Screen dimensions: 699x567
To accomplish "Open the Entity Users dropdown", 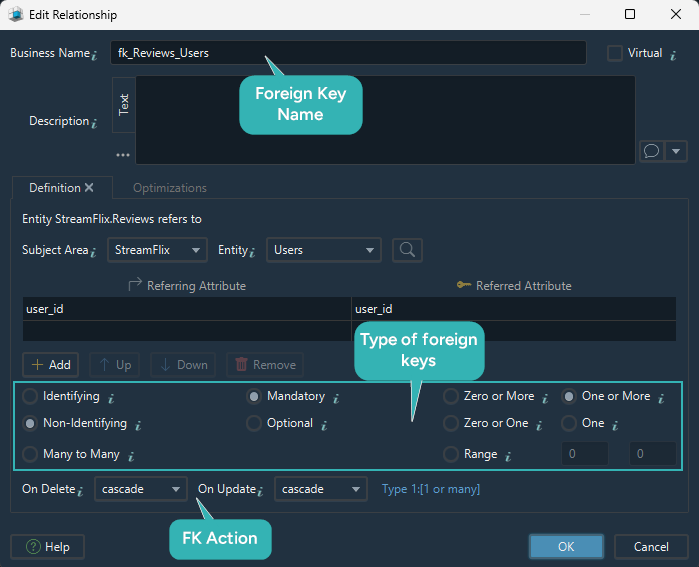I will [324, 250].
